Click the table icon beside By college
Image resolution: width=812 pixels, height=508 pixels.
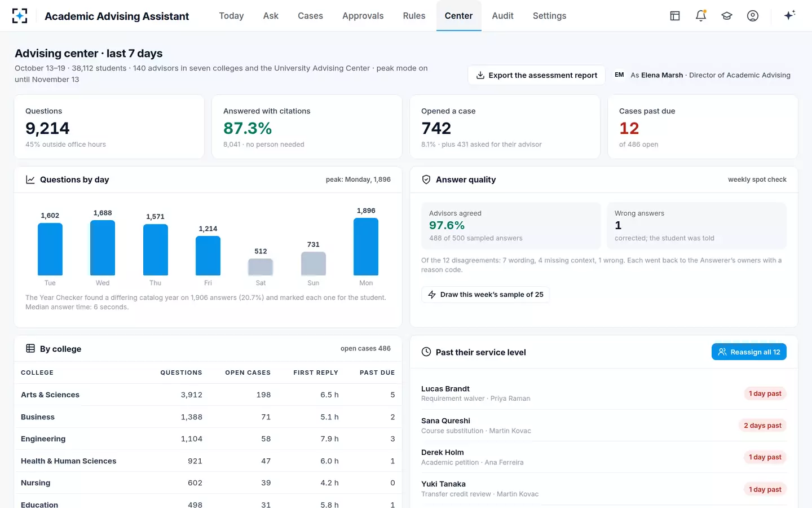30,349
